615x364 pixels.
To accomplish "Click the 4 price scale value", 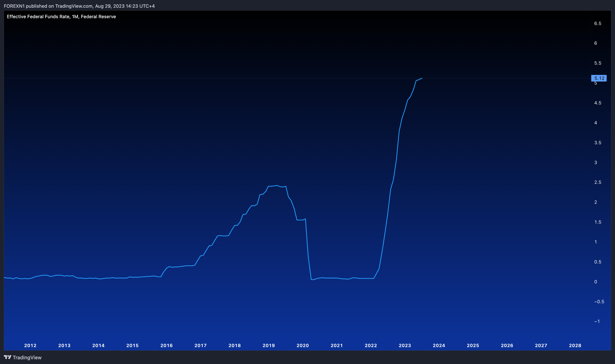I will (595, 123).
